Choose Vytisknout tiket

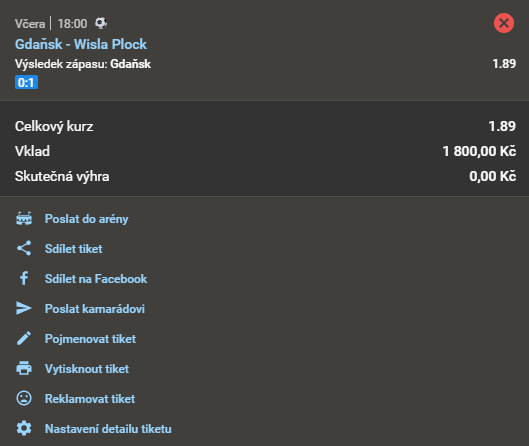(x=87, y=369)
